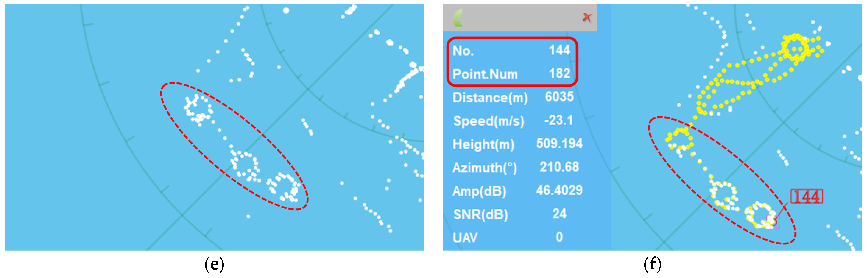This screenshot has width=868, height=278.
Task: Click the UAV value 0
Action: [559, 237]
